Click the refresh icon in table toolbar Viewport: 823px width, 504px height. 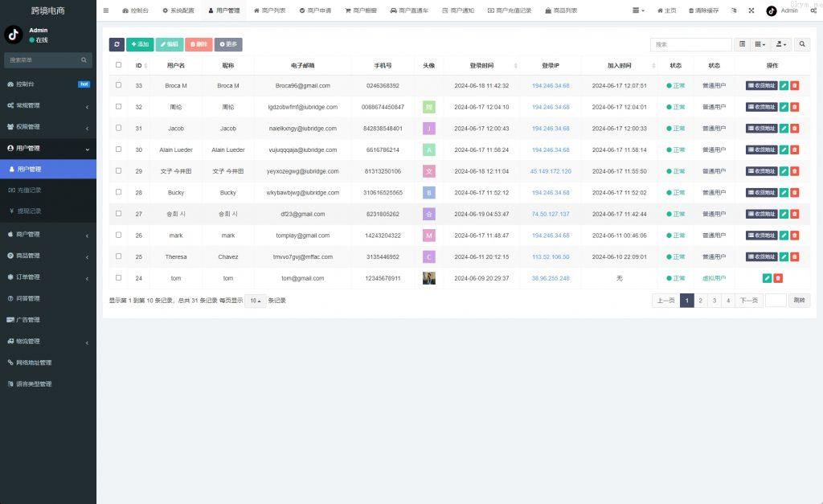click(117, 44)
